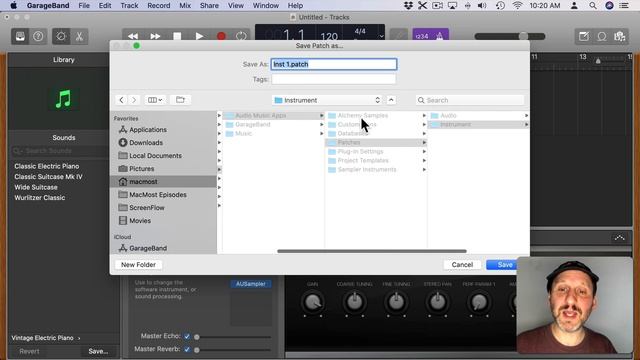Viewport: 640px width, 360px height.
Task: Click the Revert button in Library
Action: point(29,351)
